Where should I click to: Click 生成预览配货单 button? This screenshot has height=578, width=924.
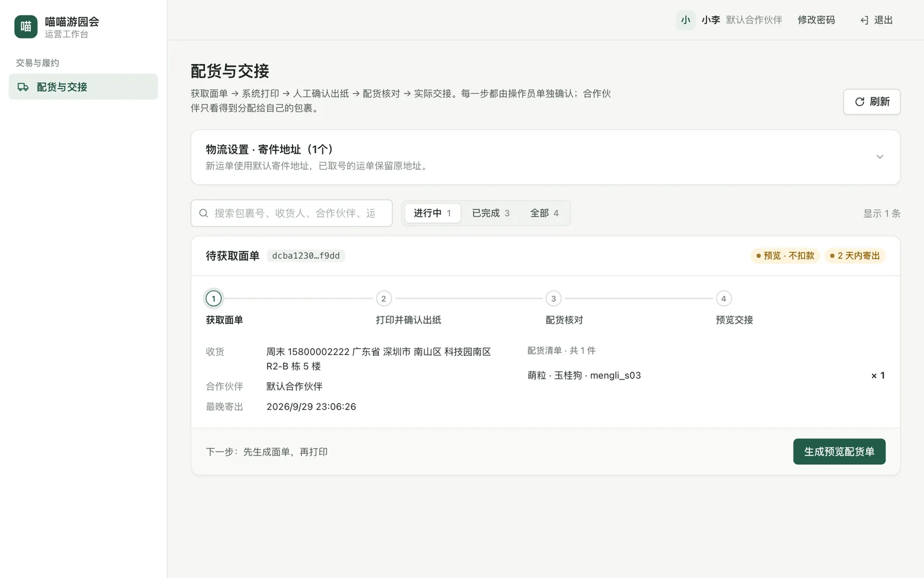coord(839,451)
